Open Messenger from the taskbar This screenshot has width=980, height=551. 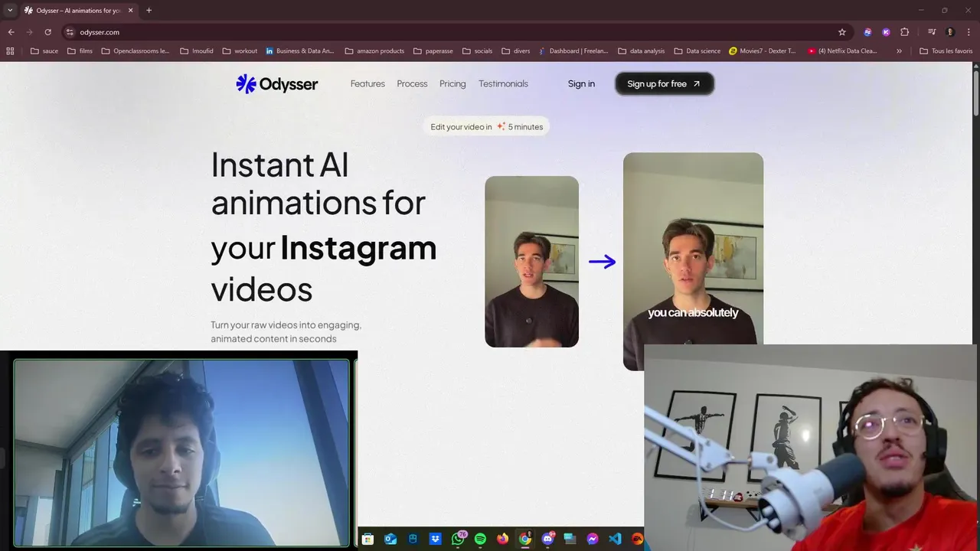pyautogui.click(x=593, y=539)
